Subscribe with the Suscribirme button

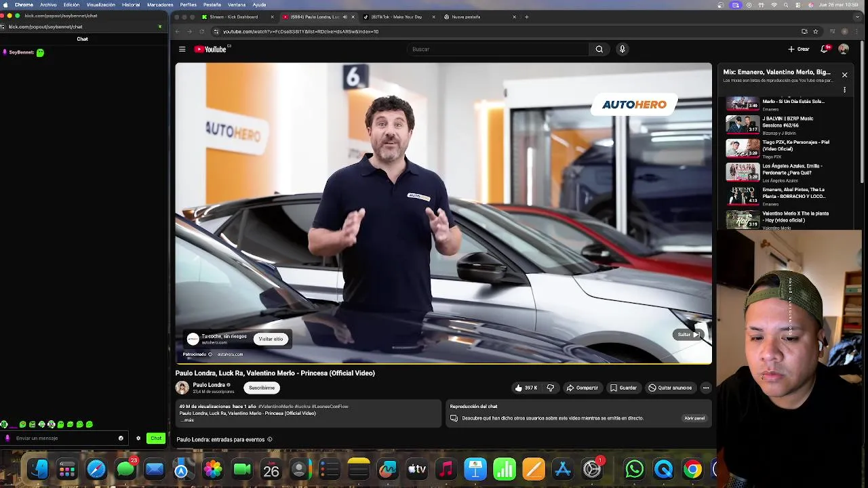tap(262, 388)
